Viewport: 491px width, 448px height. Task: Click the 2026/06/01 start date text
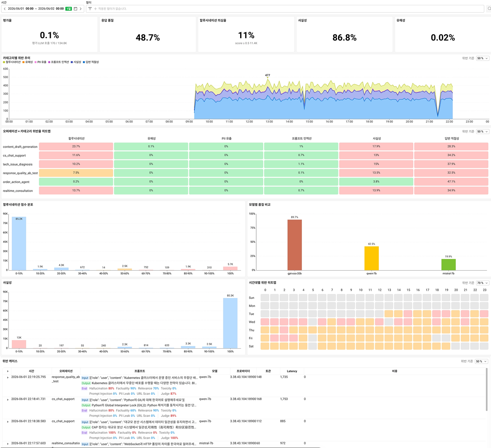(x=16, y=9)
